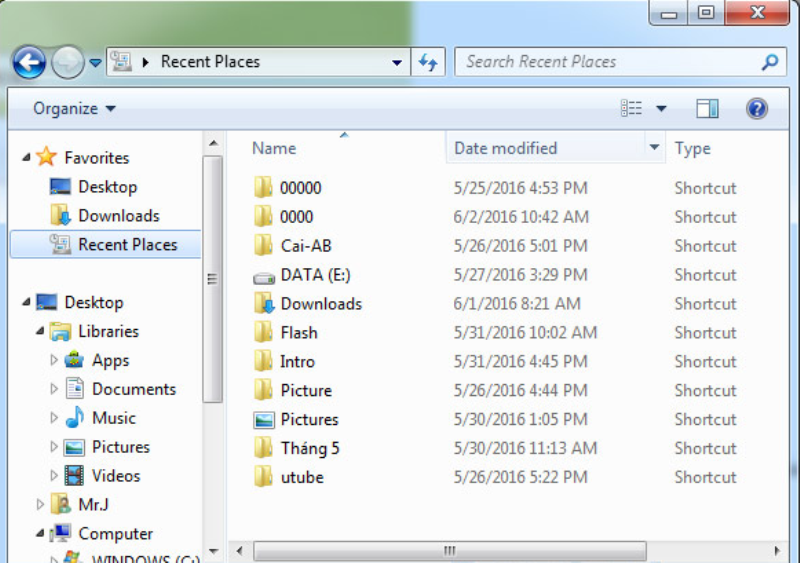800x563 pixels.
Task: Click the search magnifier icon
Action: click(x=769, y=62)
